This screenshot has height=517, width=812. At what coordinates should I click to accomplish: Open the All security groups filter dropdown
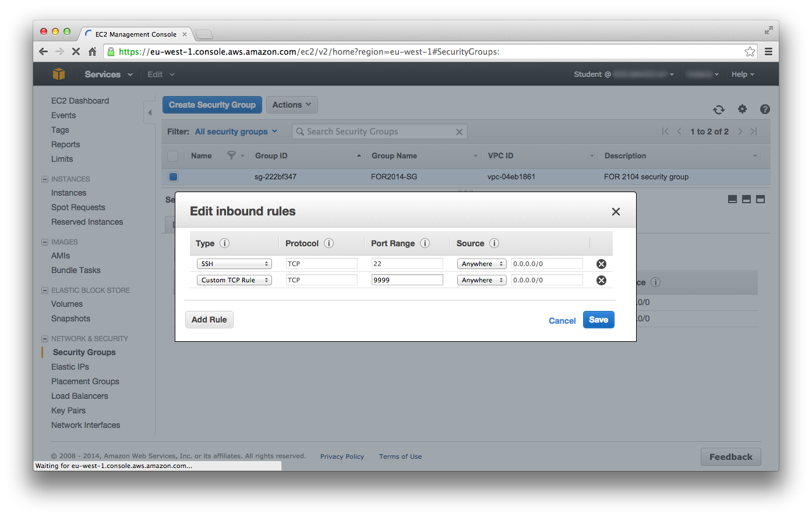coord(236,132)
